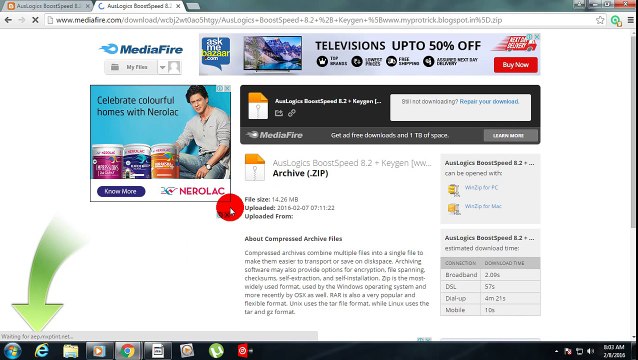The width and height of the screenshot is (638, 360).
Task: Open File Explorer folder from taskbar
Action: [x=70, y=351]
